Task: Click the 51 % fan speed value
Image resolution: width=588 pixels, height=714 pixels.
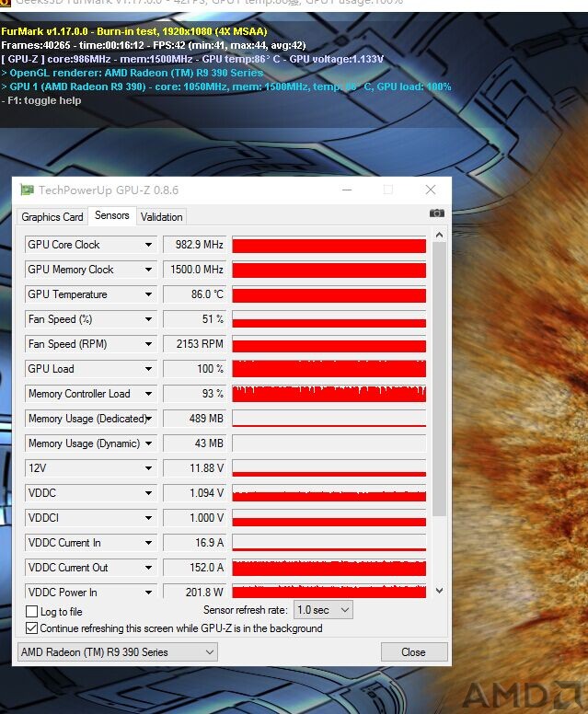Action: (x=194, y=319)
